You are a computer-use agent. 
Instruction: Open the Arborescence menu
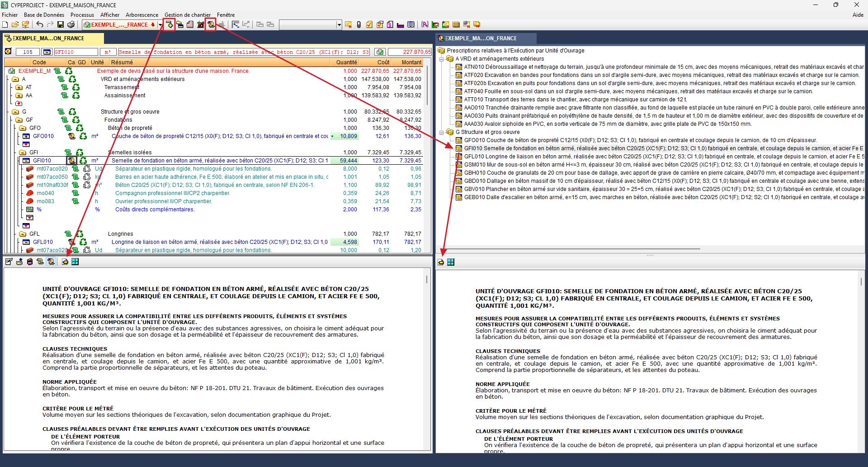click(x=142, y=15)
